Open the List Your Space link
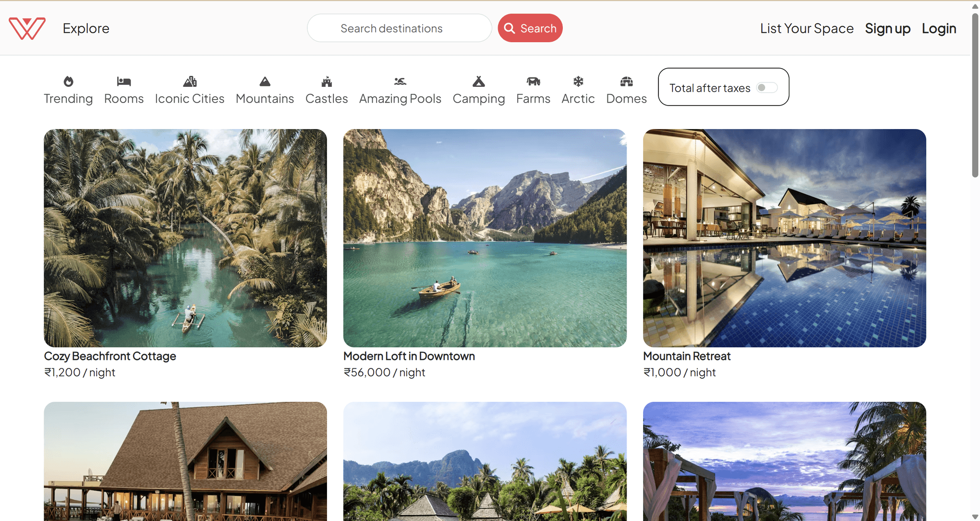This screenshot has width=980, height=521. pyautogui.click(x=806, y=28)
